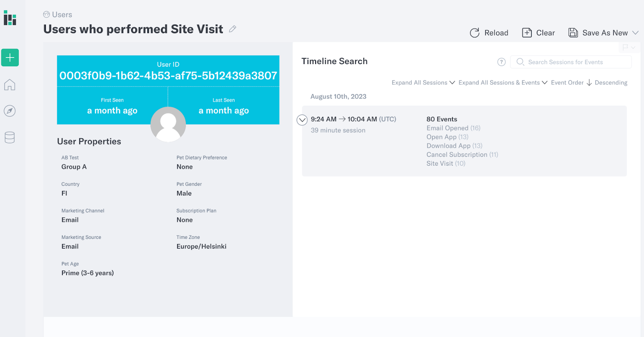This screenshot has height=337, width=644.
Task: Select Site Visit (10) event
Action: (x=446, y=163)
